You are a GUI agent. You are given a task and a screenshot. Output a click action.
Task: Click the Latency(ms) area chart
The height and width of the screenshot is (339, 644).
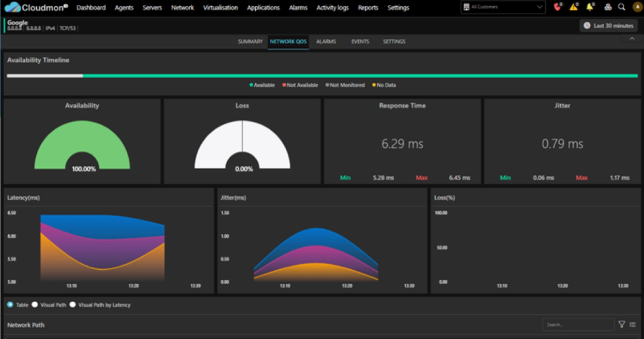pyautogui.click(x=103, y=248)
